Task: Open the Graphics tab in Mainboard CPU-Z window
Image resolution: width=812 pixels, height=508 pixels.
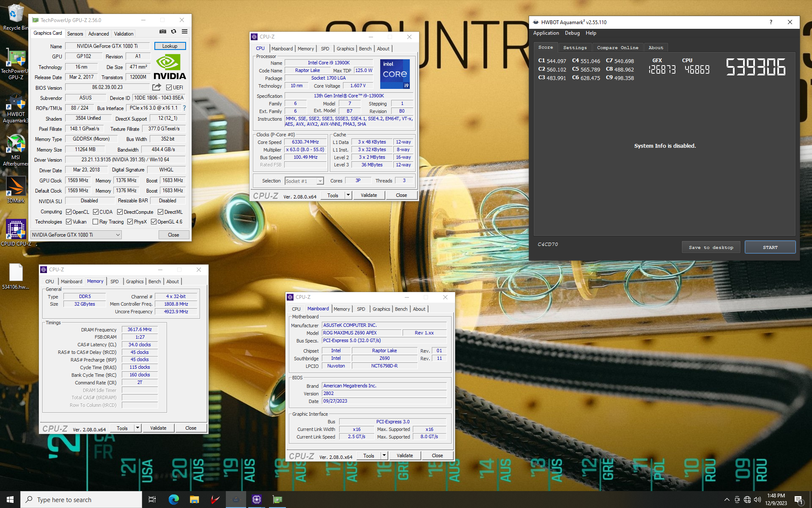Action: 381,309
